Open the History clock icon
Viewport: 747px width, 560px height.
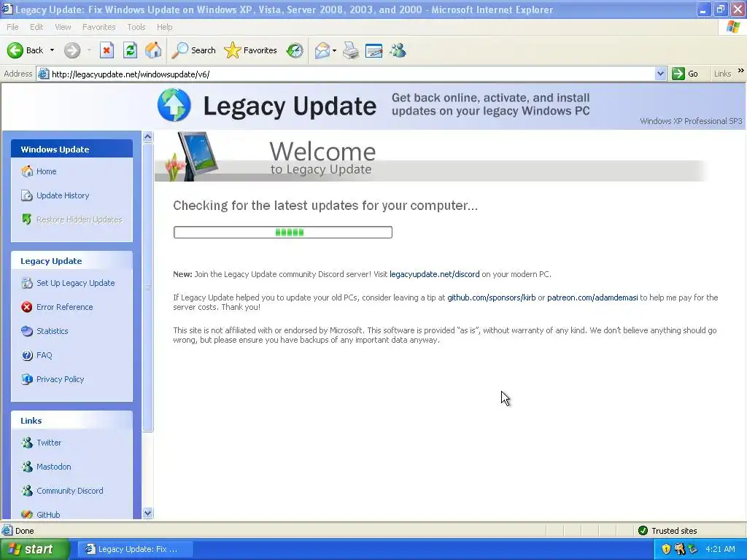click(295, 50)
